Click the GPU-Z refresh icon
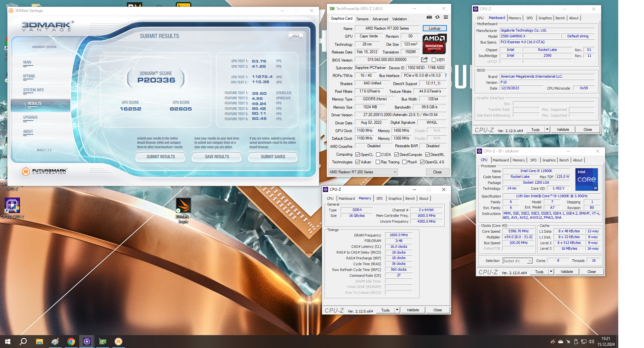 [437, 17]
